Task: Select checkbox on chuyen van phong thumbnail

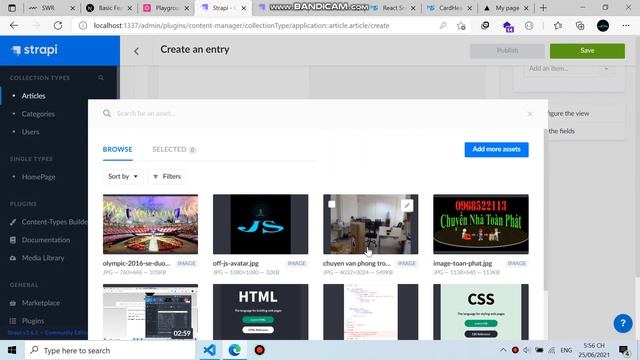Action: coord(332,204)
